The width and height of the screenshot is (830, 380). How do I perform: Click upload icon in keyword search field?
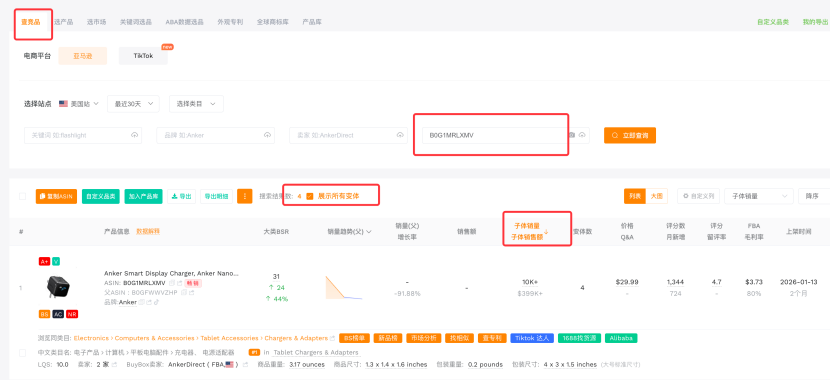click(134, 135)
